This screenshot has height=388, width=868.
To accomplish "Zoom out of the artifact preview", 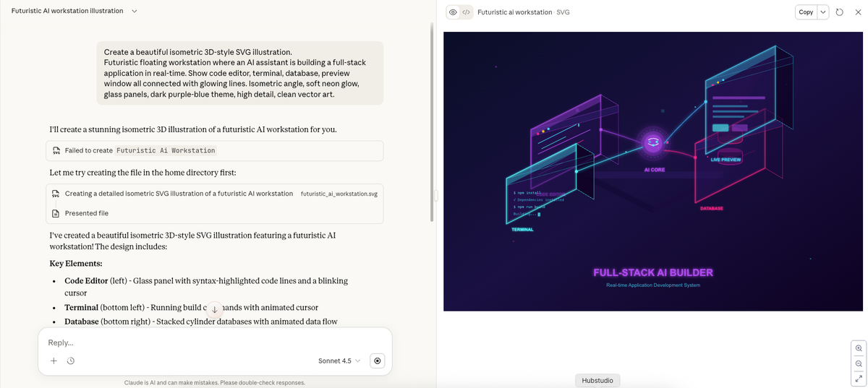I will [x=859, y=363].
